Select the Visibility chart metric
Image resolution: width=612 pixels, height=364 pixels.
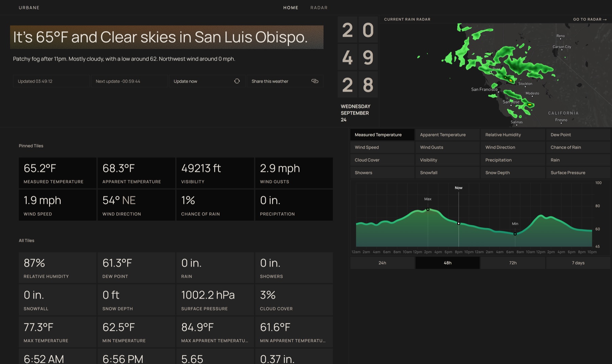click(x=447, y=160)
